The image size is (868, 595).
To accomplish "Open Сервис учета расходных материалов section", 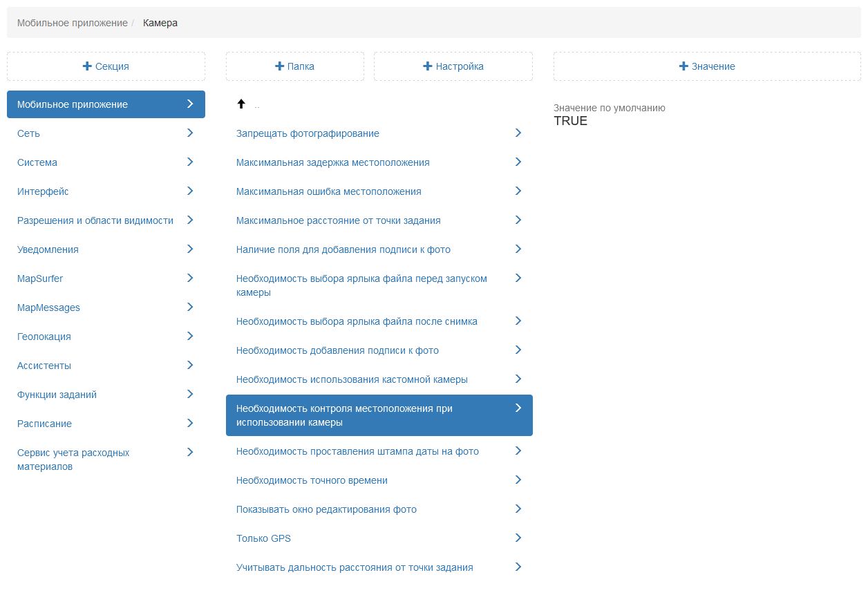I will (106, 460).
